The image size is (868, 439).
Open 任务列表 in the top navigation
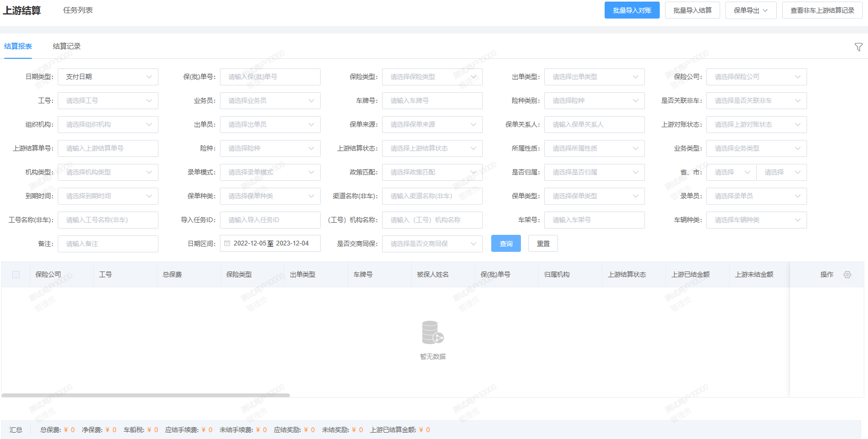coord(78,10)
